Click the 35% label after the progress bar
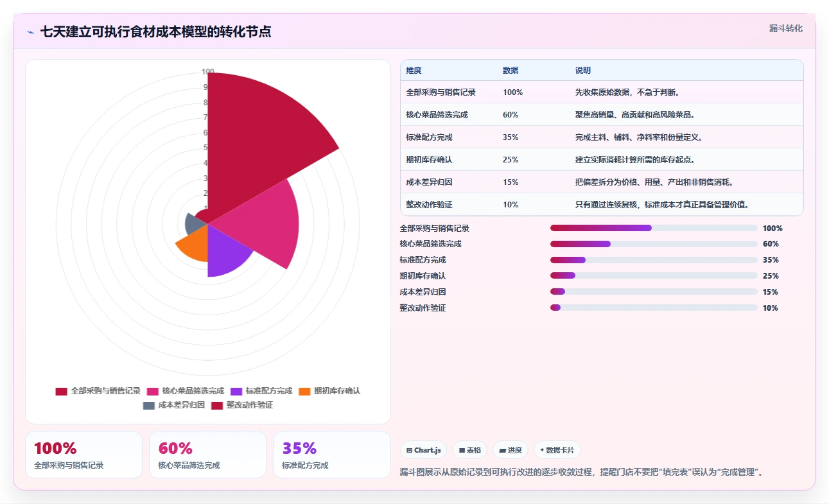 point(771,260)
